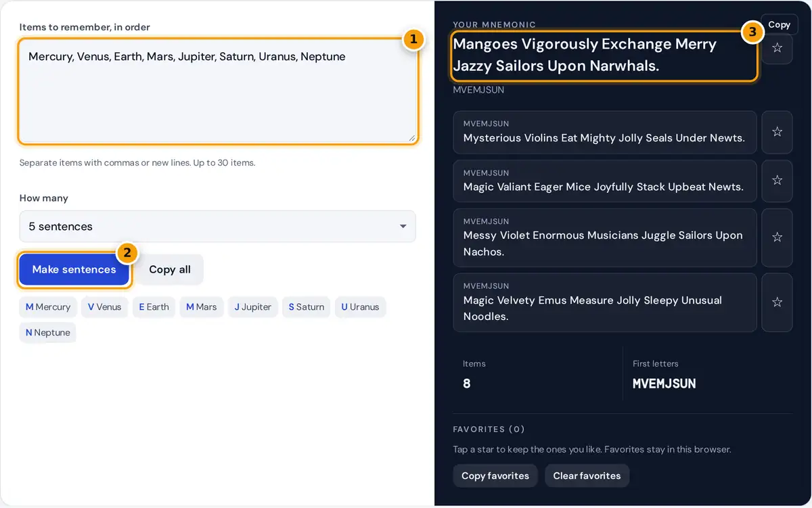Viewport: 812px width, 508px height.
Task: Click the YOUR MNEMONIC label
Action: 495,24
